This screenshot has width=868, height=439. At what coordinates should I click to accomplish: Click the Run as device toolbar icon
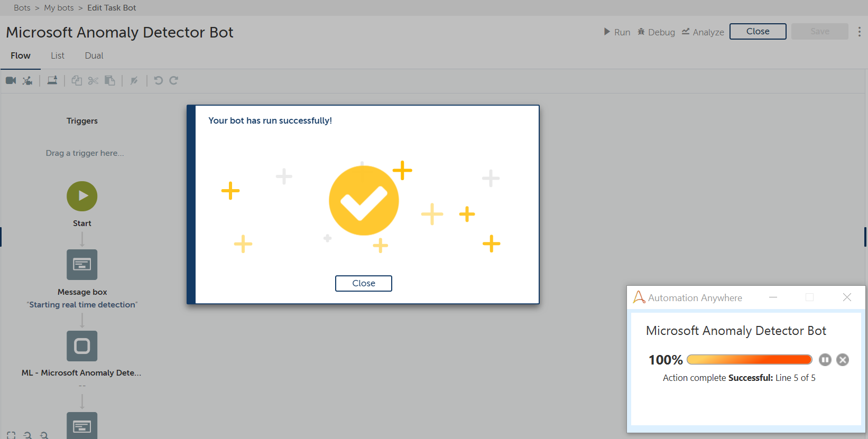pos(52,80)
